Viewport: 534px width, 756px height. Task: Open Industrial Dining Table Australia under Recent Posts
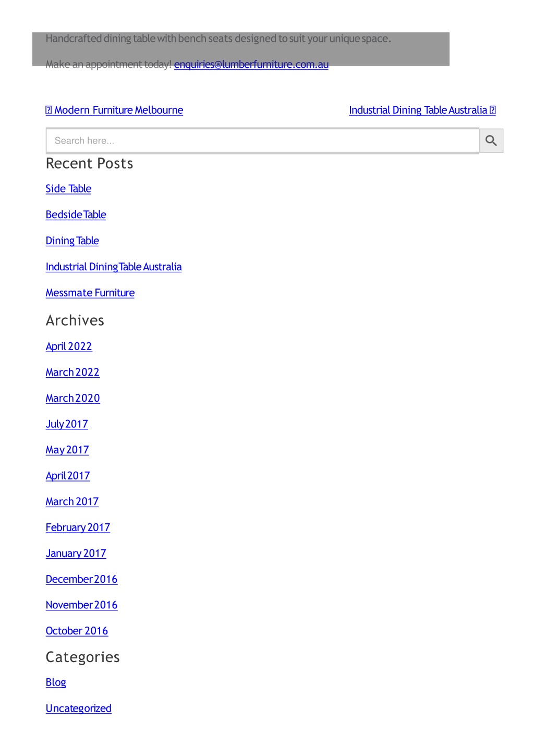tap(114, 267)
